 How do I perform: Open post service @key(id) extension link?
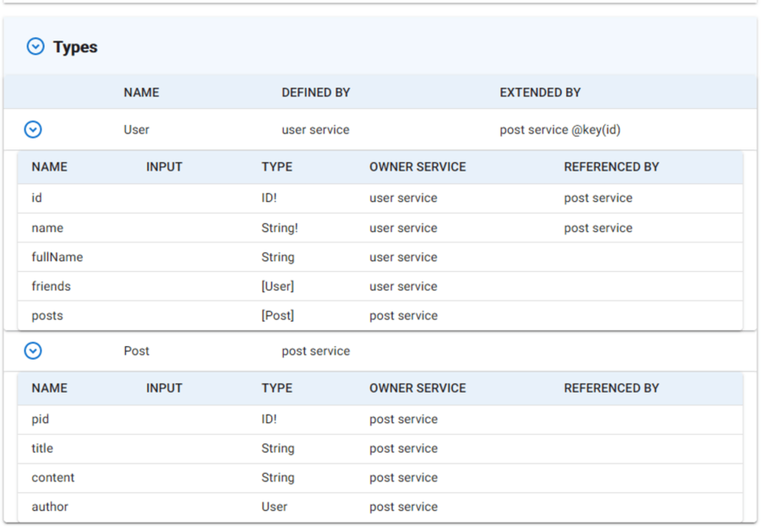(x=560, y=130)
